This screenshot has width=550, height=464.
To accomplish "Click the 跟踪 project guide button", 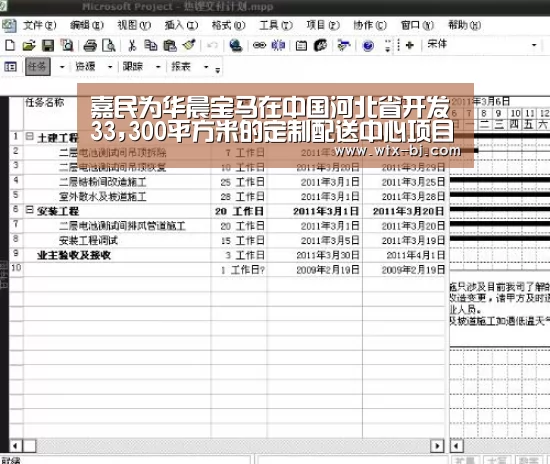I will pyautogui.click(x=133, y=66).
